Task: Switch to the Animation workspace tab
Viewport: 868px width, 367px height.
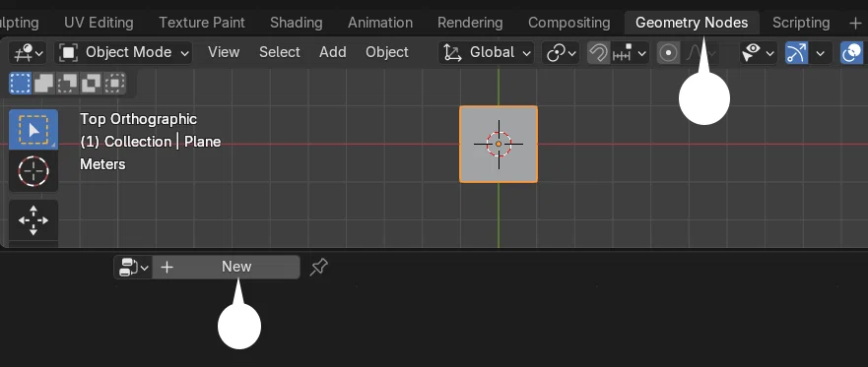Action: [380, 23]
